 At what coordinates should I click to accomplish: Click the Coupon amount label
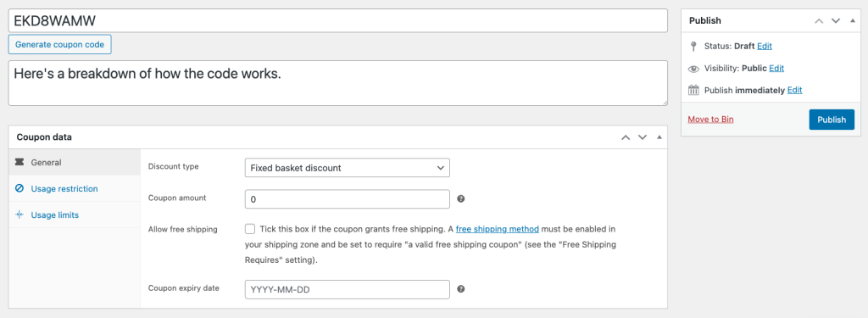click(177, 198)
